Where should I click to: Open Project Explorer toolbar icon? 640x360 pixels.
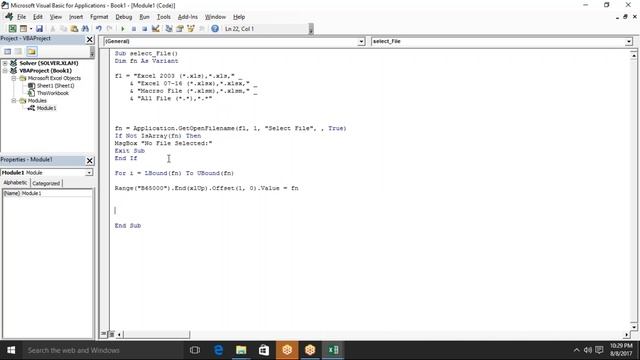click(x=169, y=29)
